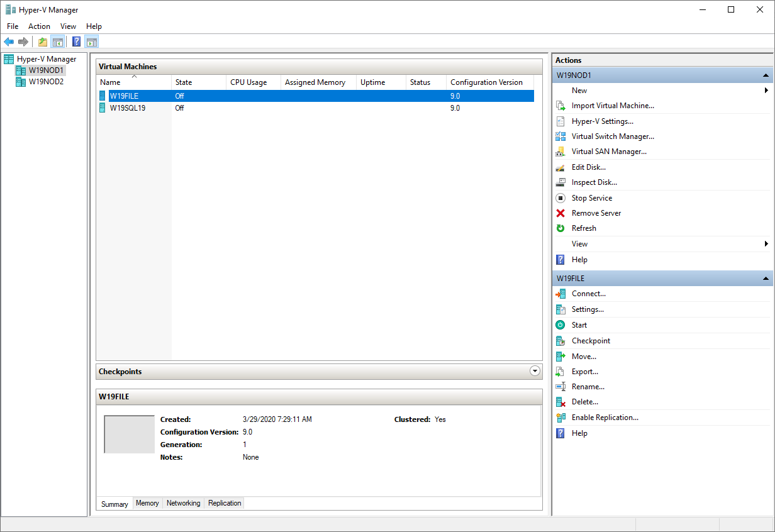Collapse the W19NOD1 actions section
775x532 pixels.
click(x=766, y=75)
